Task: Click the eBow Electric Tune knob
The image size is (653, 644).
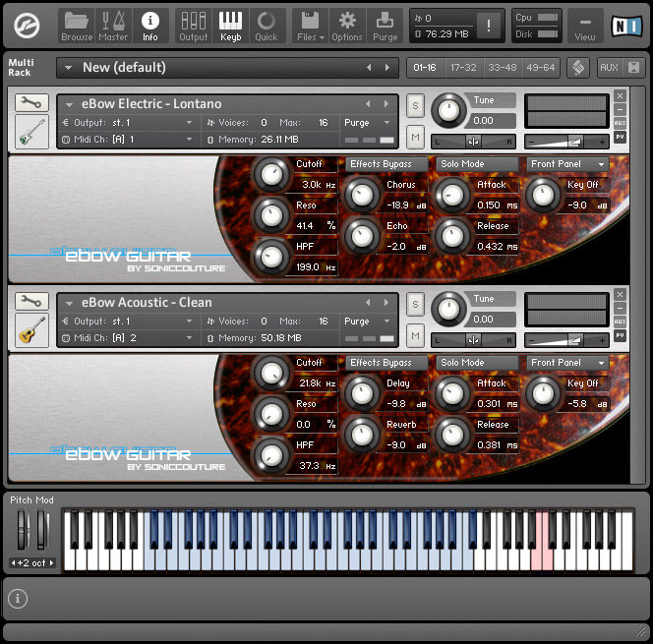Action: tap(448, 111)
